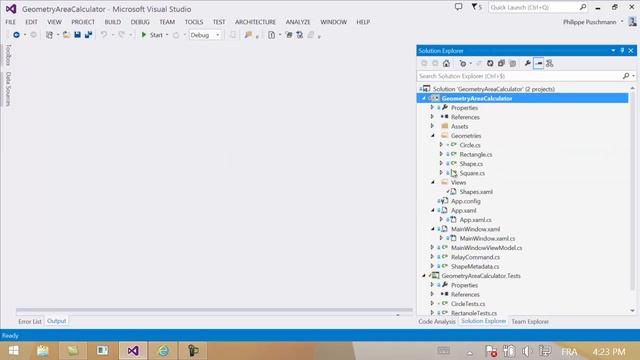Screen dimensions: 640x360
Task: Open Internet Explorer from the taskbar
Action: coord(163,351)
